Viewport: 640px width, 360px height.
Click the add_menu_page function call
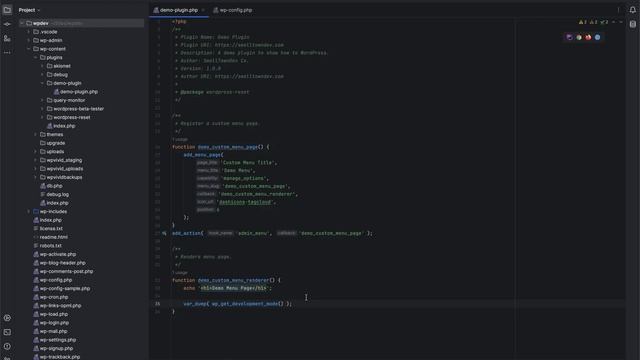pos(202,155)
